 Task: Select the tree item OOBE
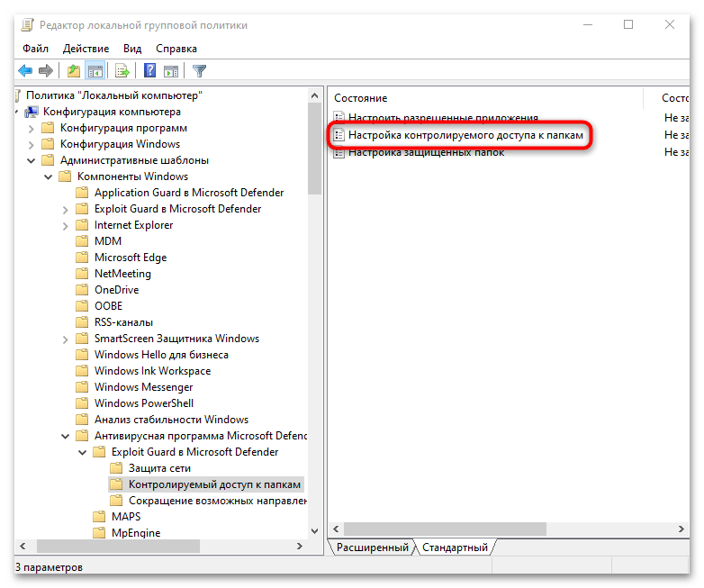coord(108,306)
